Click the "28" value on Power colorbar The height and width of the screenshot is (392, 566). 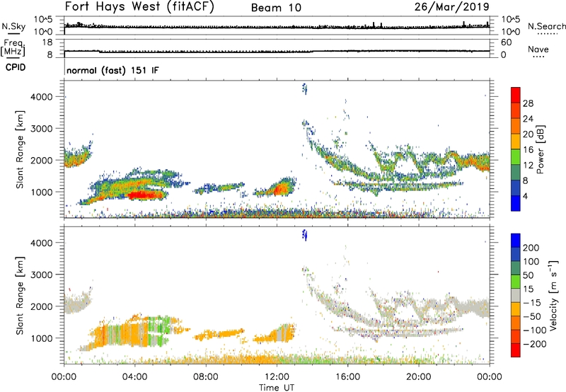click(x=528, y=103)
